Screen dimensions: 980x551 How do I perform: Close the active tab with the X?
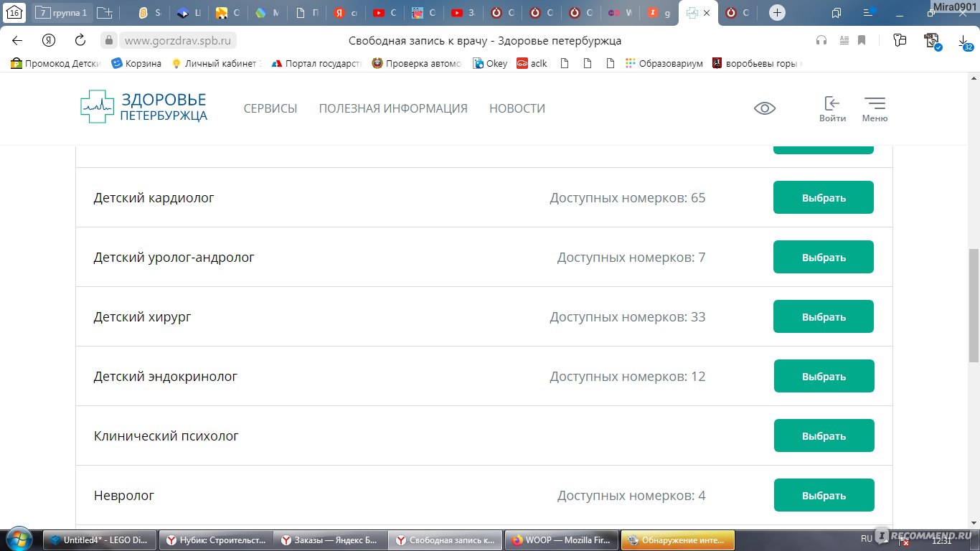(707, 13)
